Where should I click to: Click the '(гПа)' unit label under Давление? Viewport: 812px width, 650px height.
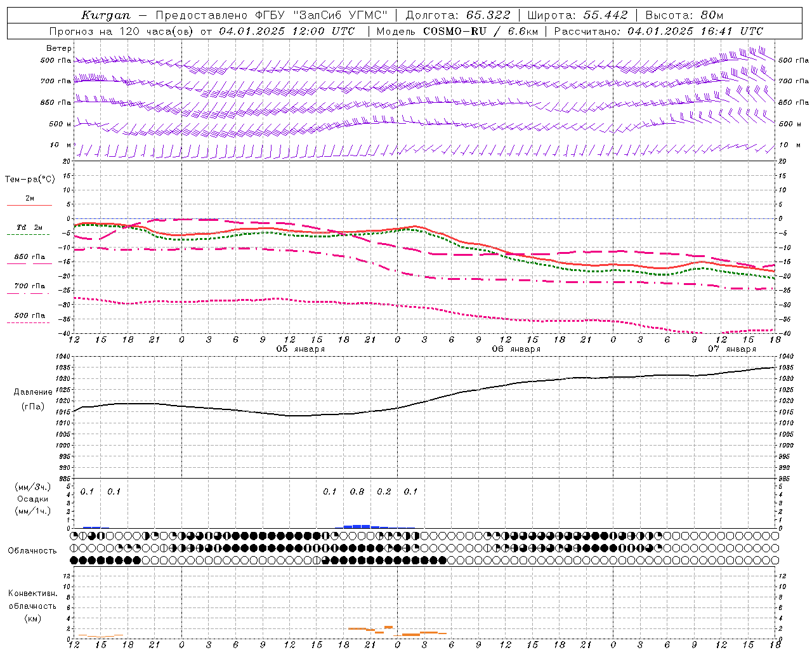point(33,406)
